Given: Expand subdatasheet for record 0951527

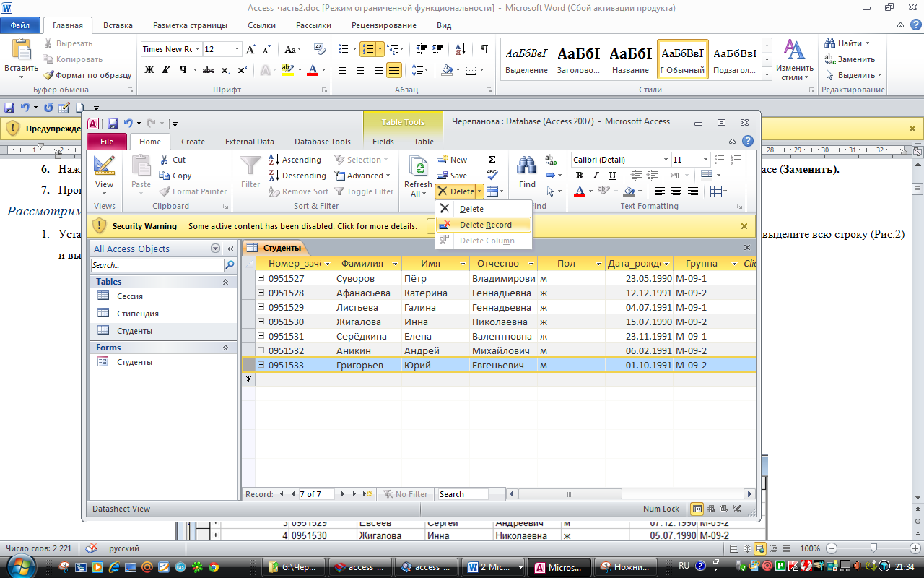Looking at the screenshot, I should pyautogui.click(x=261, y=278).
